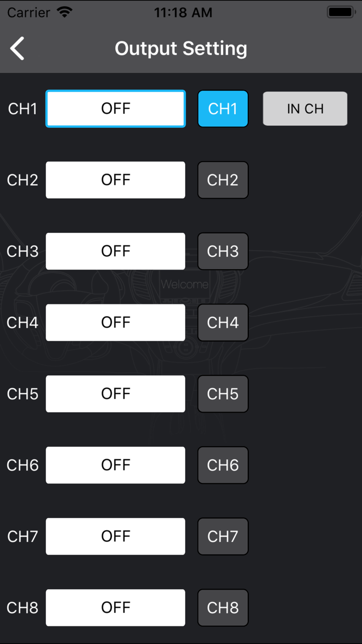Tap the Output Setting title
Screen dimensions: 362x644
point(181,49)
